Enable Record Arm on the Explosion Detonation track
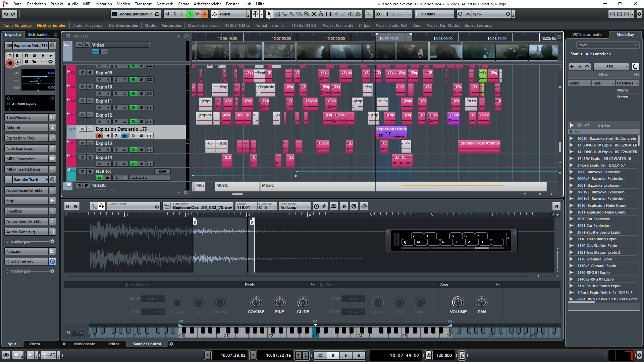Image resolution: width=644 pixels, height=362 pixels. coord(100,135)
